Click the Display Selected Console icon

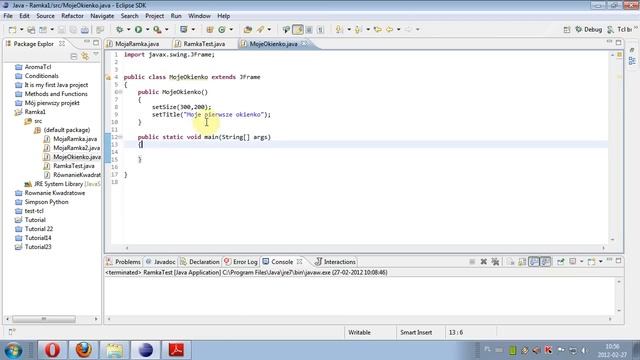tap(573, 262)
